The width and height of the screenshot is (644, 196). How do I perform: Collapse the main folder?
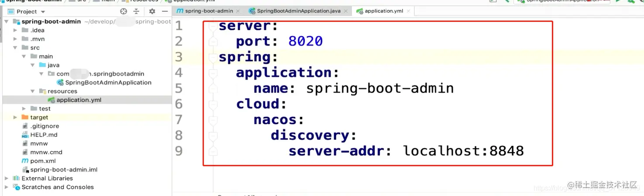[24, 56]
